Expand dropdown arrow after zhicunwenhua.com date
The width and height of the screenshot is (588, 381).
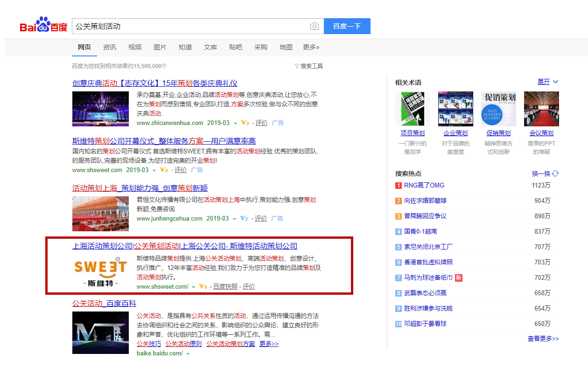pyautogui.click(x=235, y=124)
